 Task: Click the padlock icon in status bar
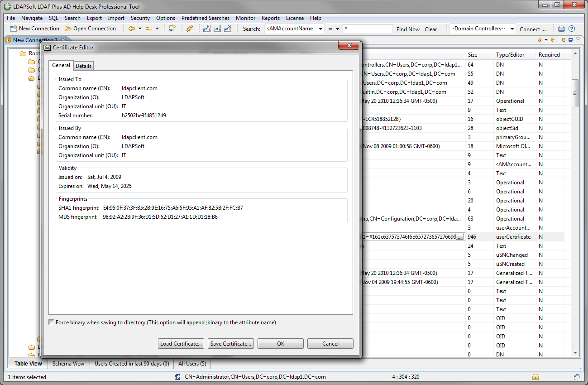[535, 377]
